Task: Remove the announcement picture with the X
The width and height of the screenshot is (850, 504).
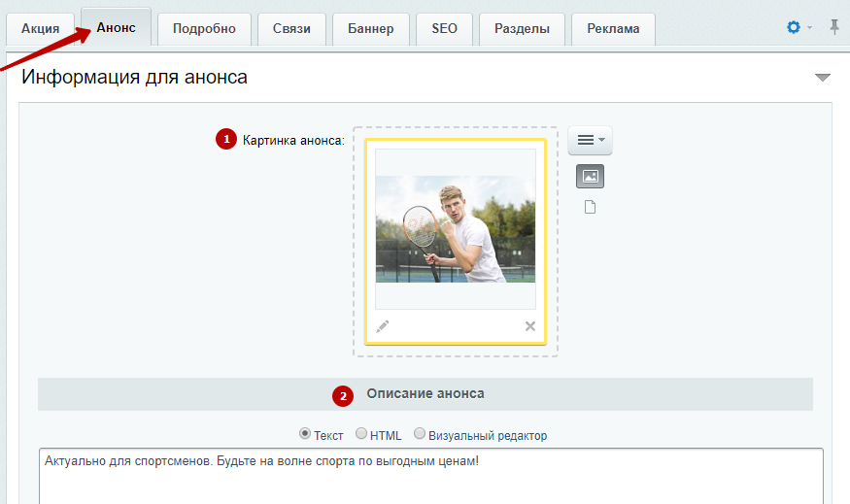Action: pos(530,326)
